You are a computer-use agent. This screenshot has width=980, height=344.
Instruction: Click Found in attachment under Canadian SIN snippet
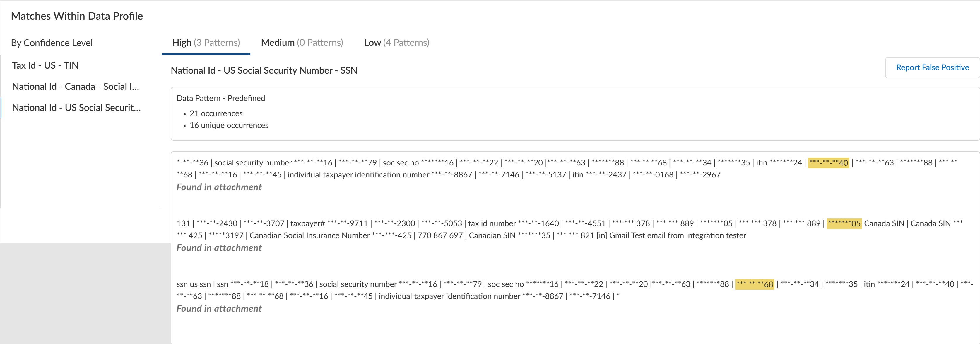click(x=219, y=248)
